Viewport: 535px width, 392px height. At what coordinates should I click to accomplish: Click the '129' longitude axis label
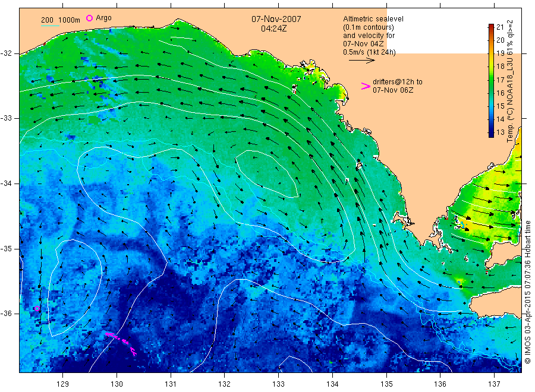[x=63, y=384]
